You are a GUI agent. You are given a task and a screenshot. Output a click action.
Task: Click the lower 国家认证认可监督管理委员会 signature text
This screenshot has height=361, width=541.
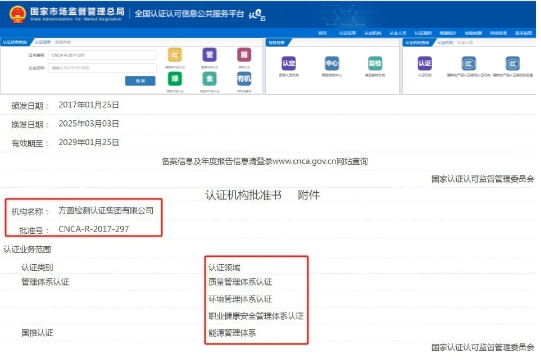(x=483, y=347)
